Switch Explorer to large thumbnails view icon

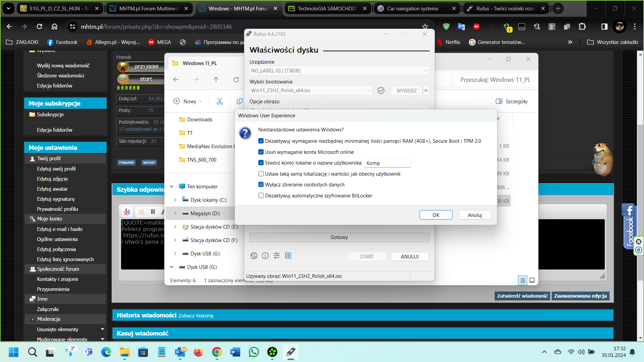point(532,280)
